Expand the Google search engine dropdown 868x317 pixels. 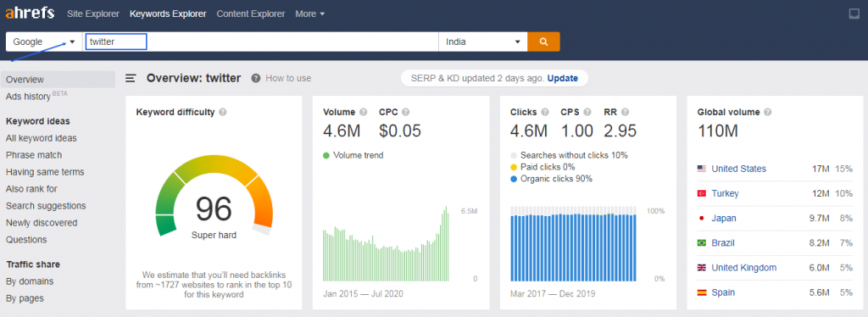click(x=44, y=42)
